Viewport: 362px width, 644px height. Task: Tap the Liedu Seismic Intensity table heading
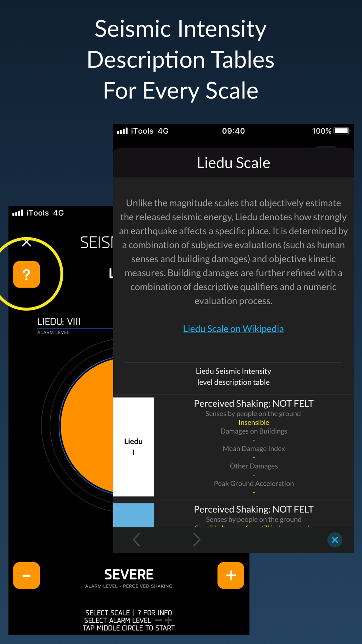[233, 376]
